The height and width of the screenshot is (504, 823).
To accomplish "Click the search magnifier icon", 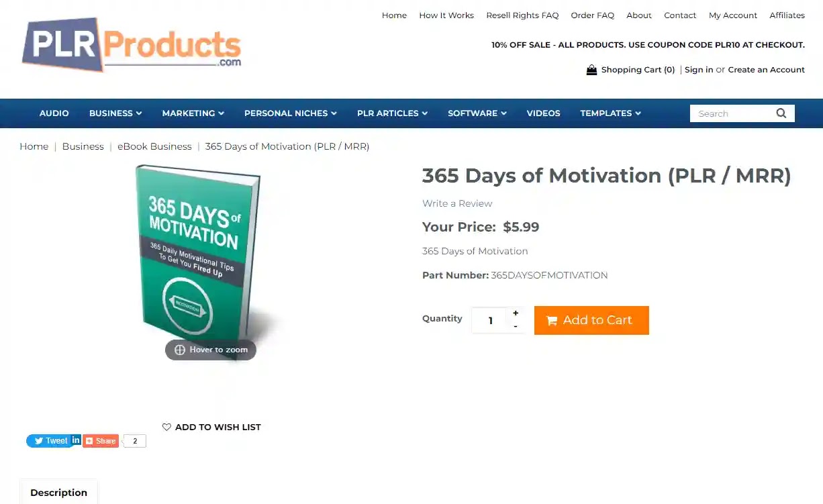I will [781, 113].
